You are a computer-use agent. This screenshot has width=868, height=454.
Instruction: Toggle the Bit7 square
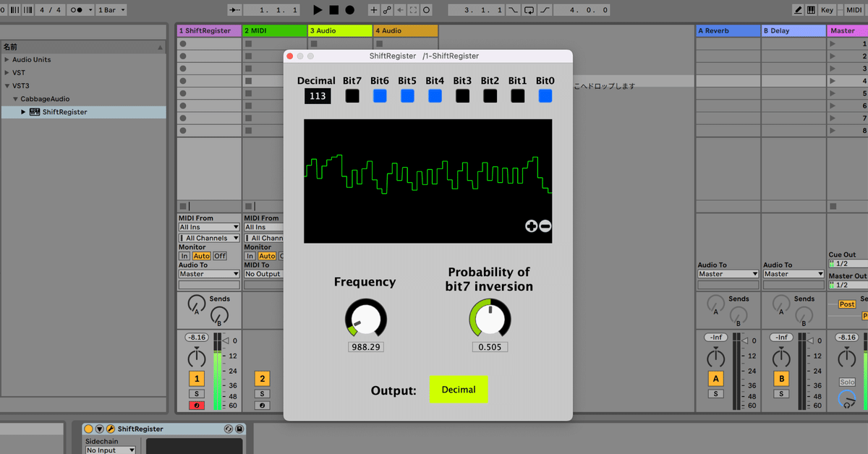(352, 95)
